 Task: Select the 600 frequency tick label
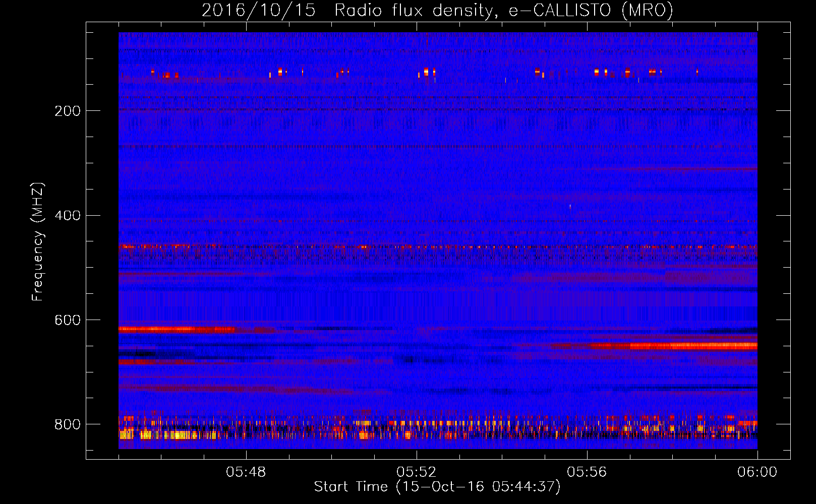tap(68, 321)
